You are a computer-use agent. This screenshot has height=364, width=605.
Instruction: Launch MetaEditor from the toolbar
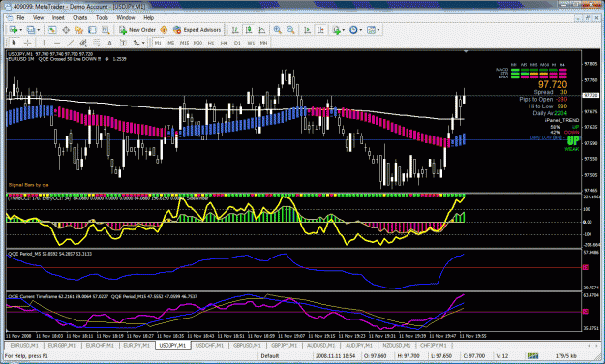click(164, 30)
